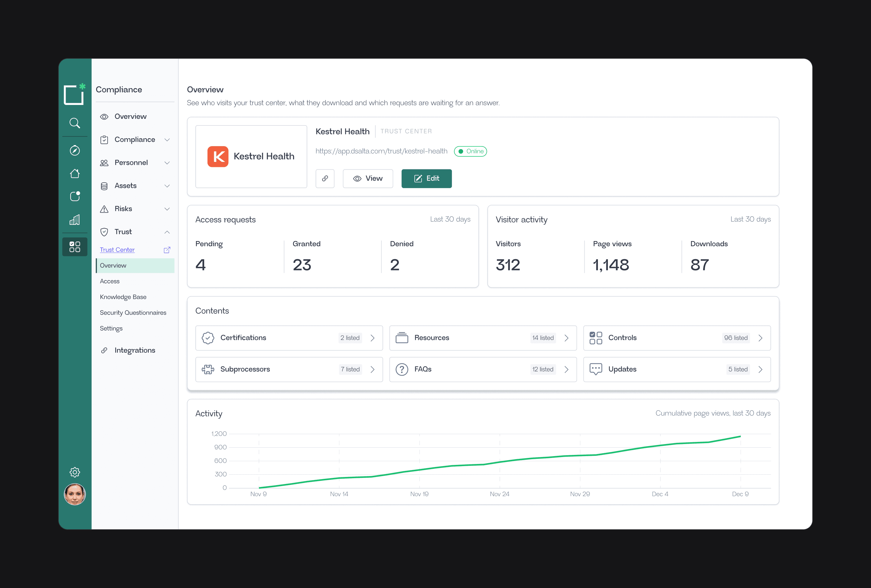
Task: Open the Controls row arrow
Action: pyautogui.click(x=760, y=338)
